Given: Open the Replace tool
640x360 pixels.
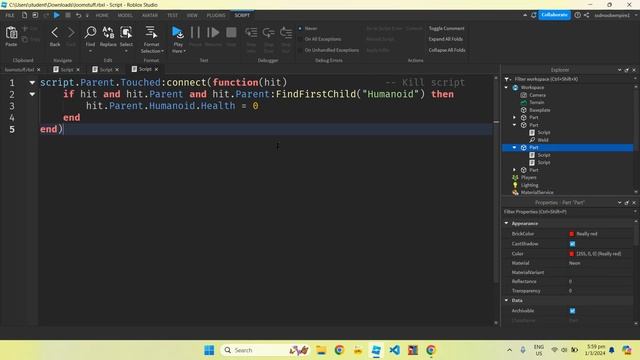Looking at the screenshot, I should pos(108,33).
